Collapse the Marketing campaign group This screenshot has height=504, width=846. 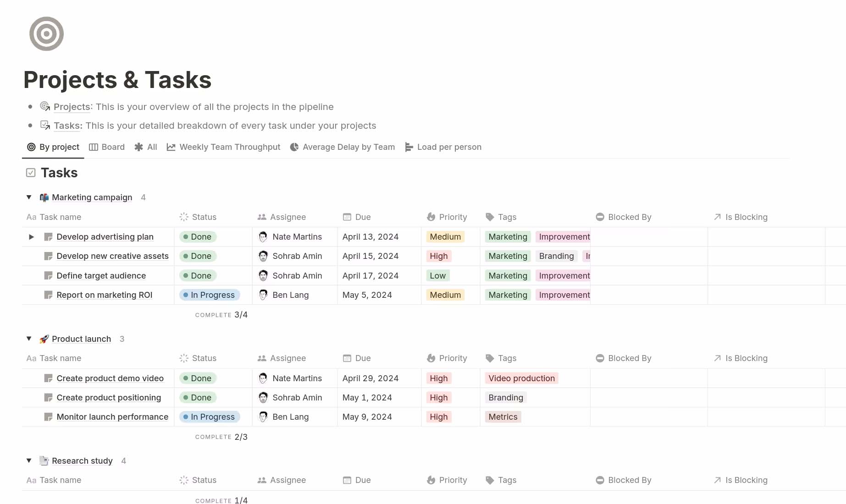(x=29, y=197)
